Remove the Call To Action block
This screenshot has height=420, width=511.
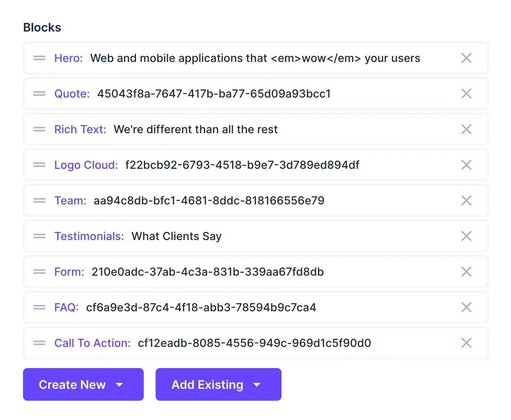[x=466, y=343]
